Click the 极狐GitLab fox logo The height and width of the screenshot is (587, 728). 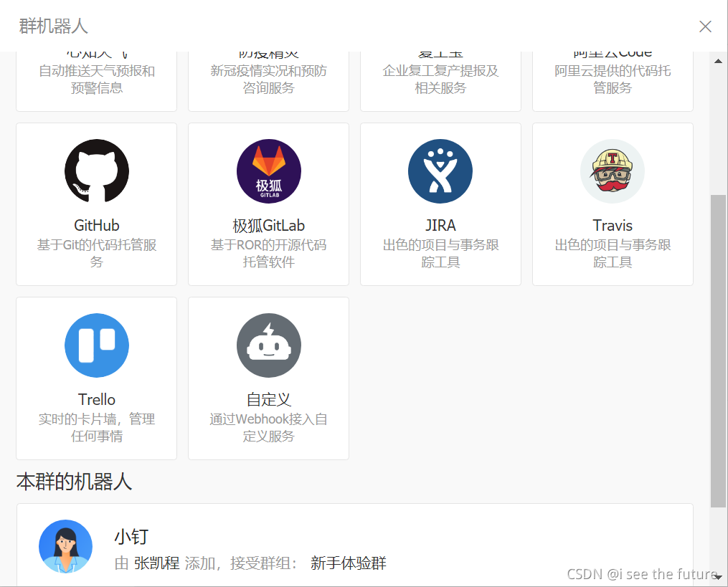click(x=268, y=171)
